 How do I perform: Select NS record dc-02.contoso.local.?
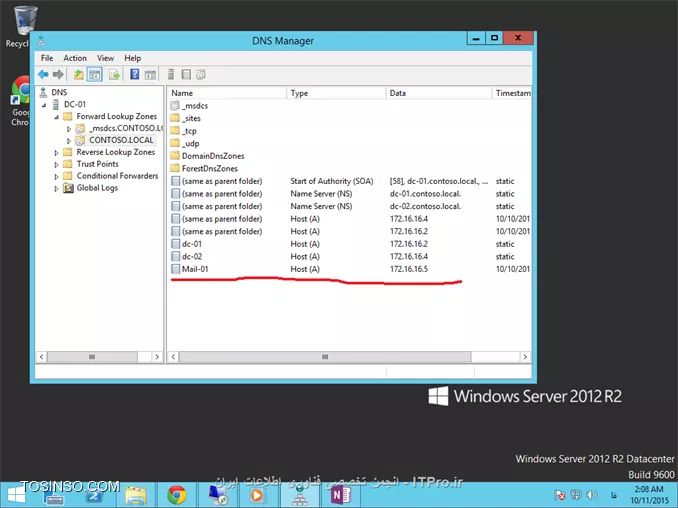(x=425, y=206)
